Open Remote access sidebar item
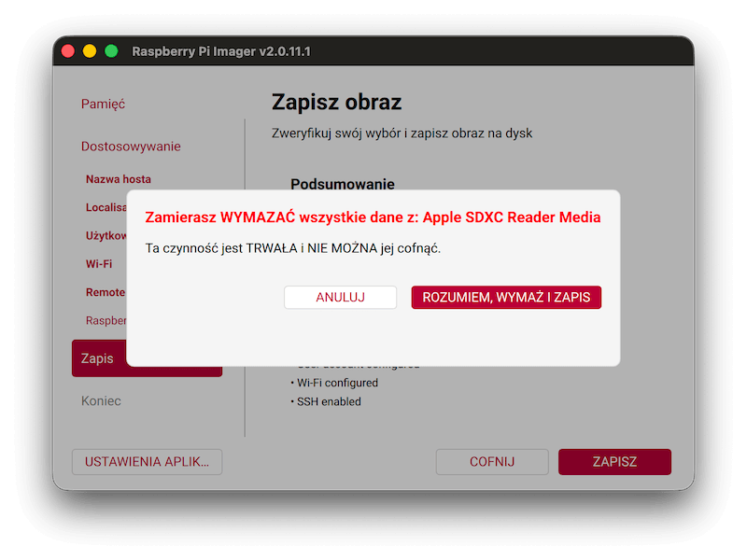This screenshot has height=560, width=747. tap(106, 292)
